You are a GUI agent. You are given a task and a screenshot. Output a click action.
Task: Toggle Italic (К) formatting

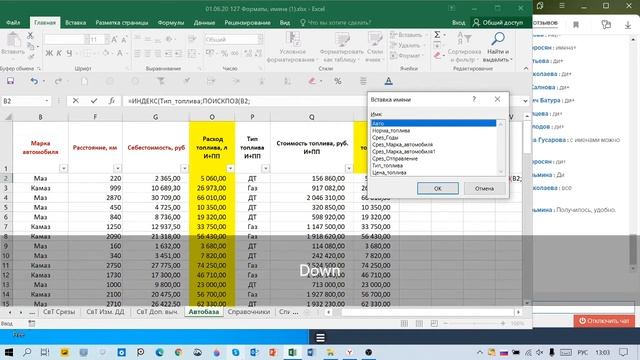tap(59, 53)
